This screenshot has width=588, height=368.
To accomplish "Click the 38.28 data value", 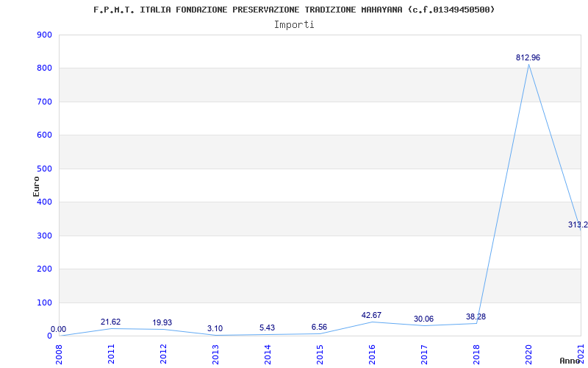I will [x=476, y=316].
